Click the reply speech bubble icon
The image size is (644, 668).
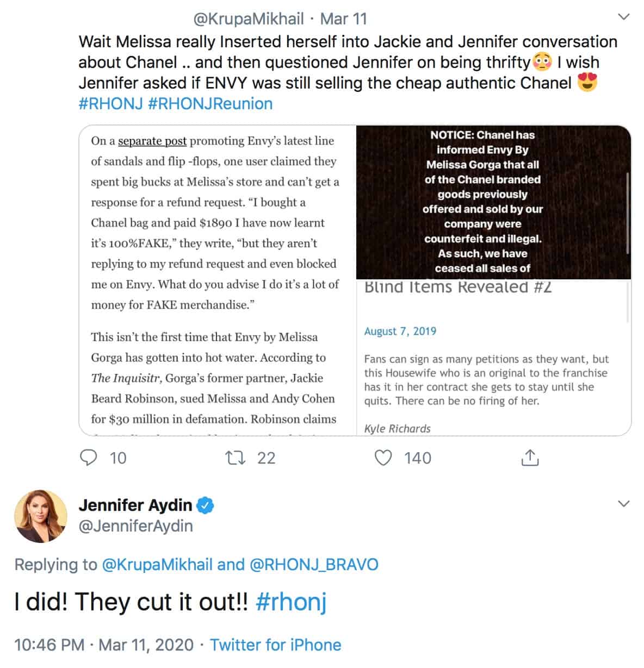click(x=89, y=458)
